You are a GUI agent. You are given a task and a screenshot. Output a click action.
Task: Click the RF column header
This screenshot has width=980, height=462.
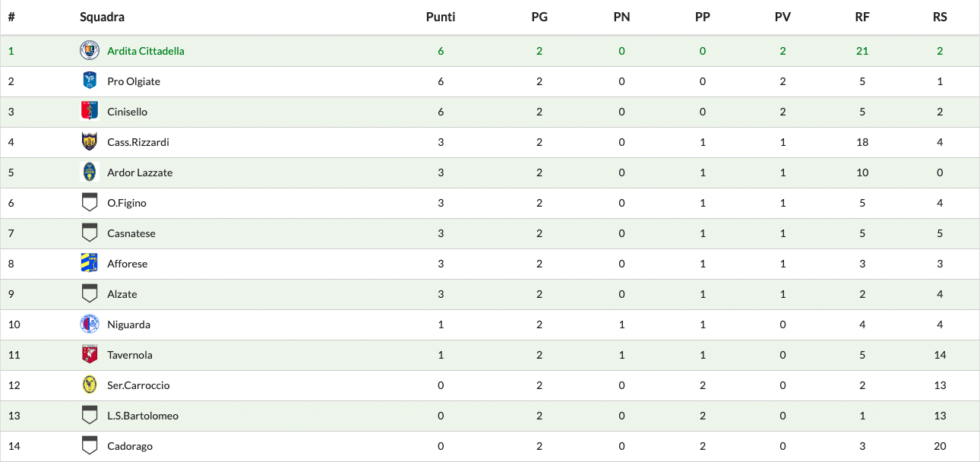click(x=862, y=17)
